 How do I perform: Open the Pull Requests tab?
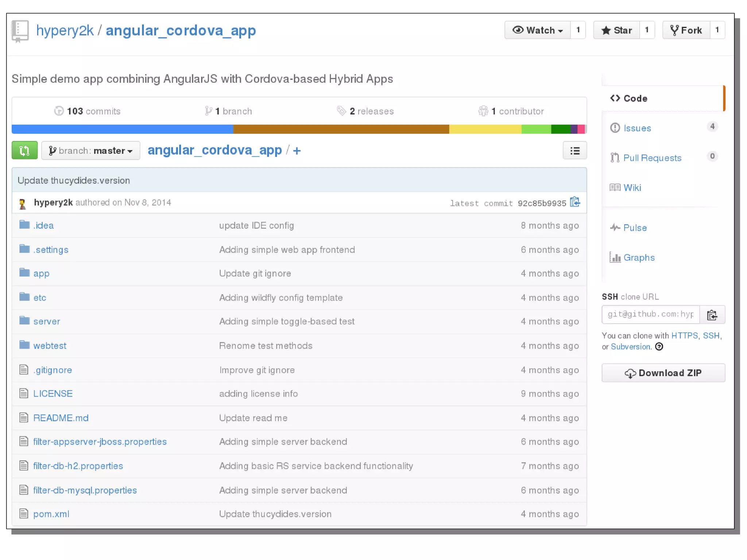coord(652,158)
